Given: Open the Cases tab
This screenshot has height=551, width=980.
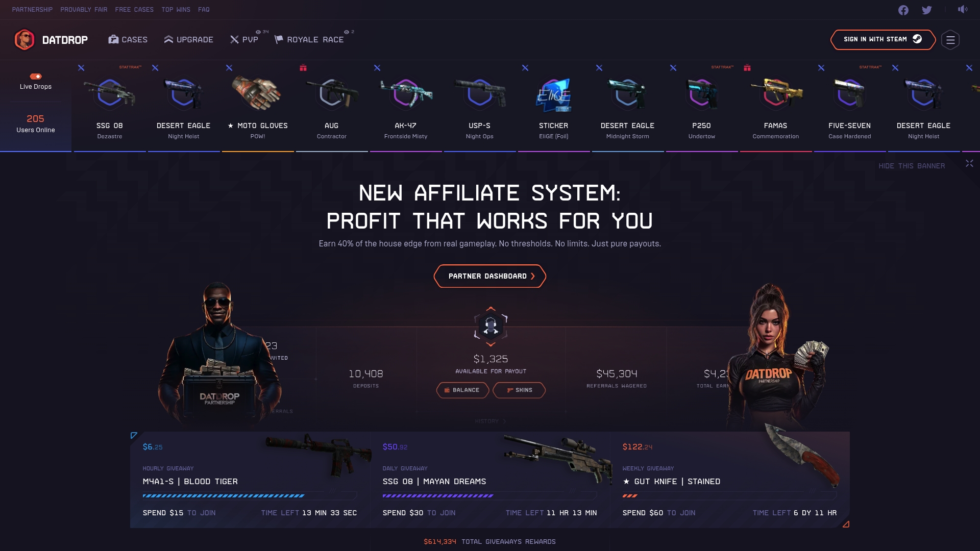Looking at the screenshot, I should [128, 40].
